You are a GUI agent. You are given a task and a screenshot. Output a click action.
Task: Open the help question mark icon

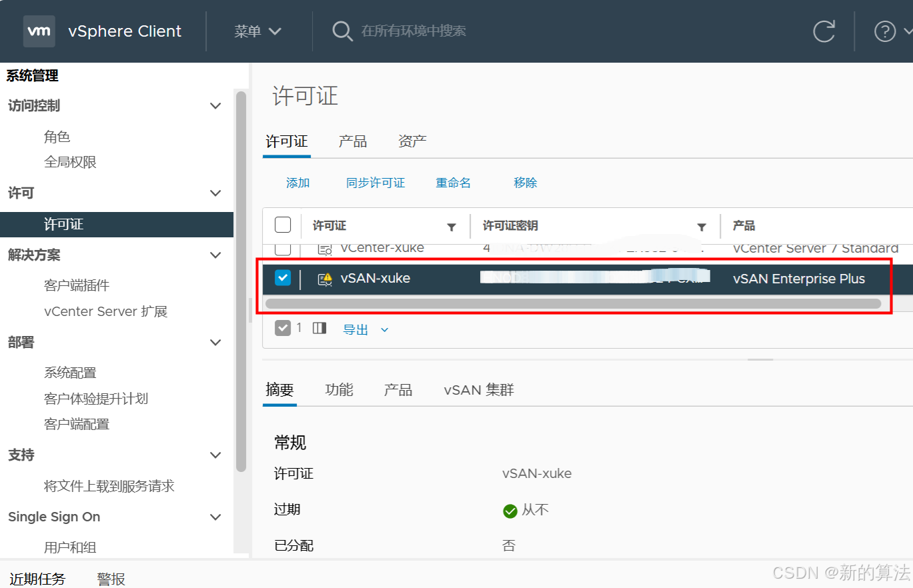click(885, 31)
